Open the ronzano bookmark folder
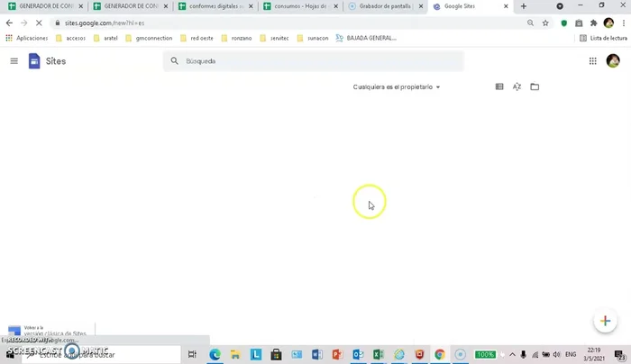This screenshot has height=364, width=631. coord(237,38)
